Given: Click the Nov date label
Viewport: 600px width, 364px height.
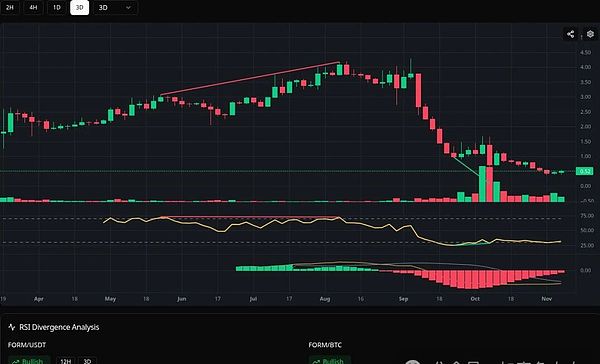Looking at the screenshot, I should tap(546, 299).
